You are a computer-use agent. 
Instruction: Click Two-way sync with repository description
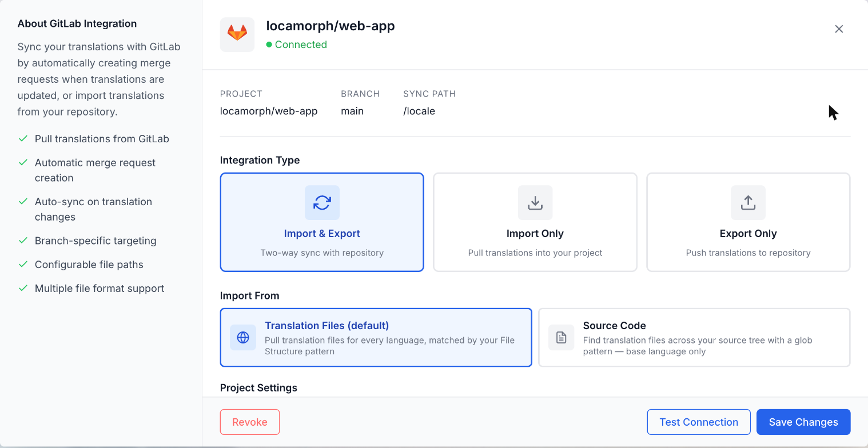coord(322,253)
